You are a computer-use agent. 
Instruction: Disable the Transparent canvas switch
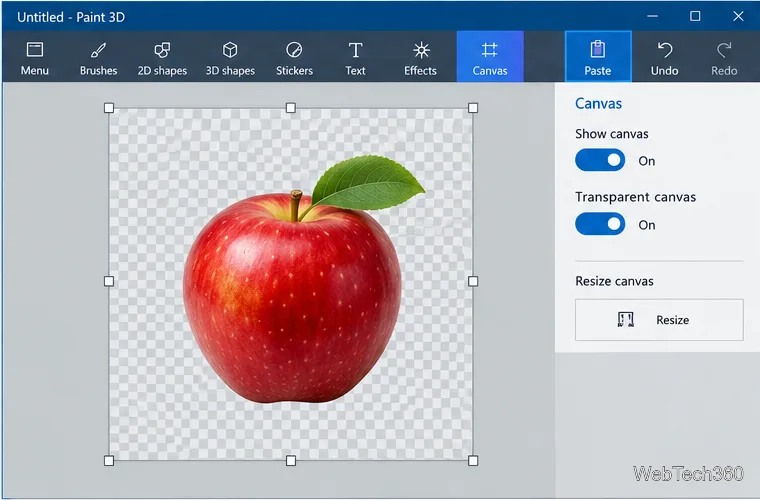coord(600,224)
